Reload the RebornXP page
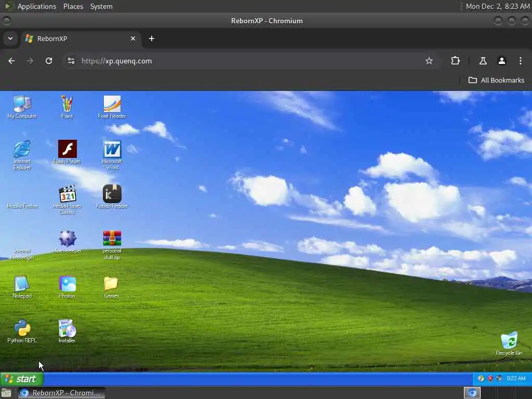 (49, 61)
